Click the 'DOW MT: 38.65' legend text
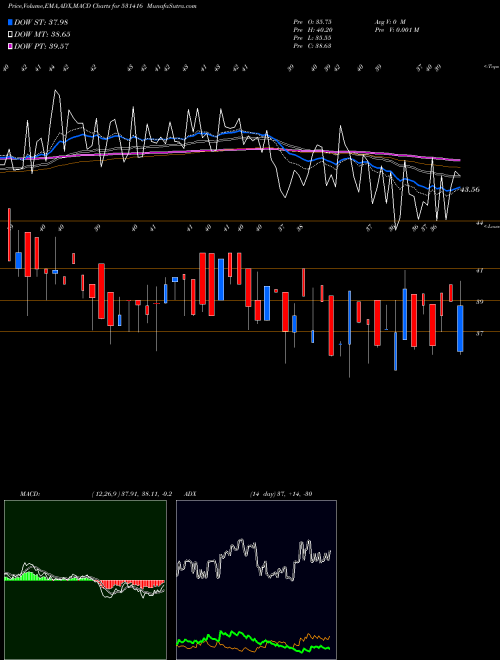Screen dimensions: 500x660 tap(42, 35)
